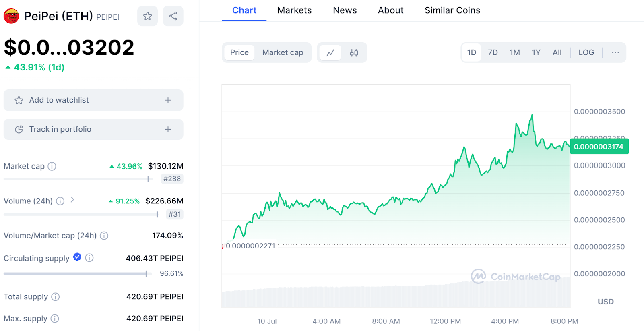Screen dimensions: 644x331
Task: Click the market cap rank progress bar
Action: [x=78, y=179]
